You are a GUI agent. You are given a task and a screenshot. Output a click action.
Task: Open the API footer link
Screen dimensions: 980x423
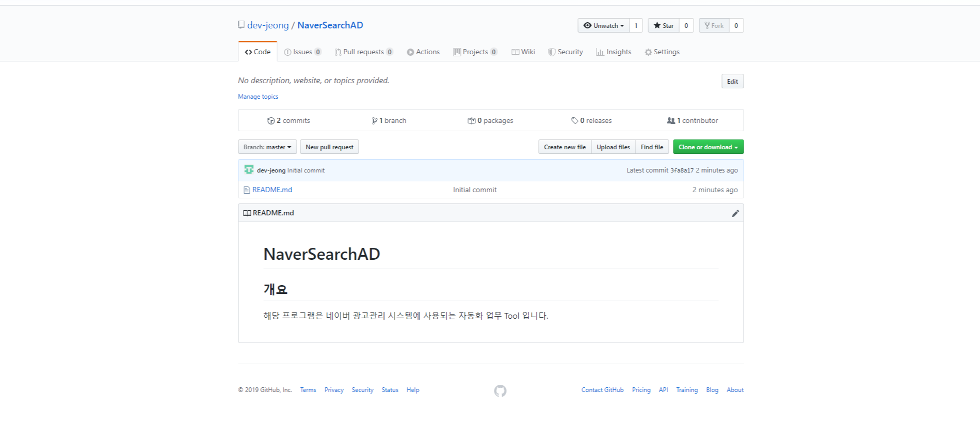(663, 390)
